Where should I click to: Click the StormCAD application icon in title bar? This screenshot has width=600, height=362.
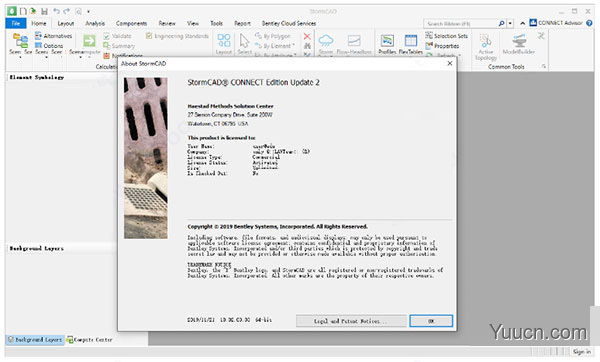tap(12, 11)
